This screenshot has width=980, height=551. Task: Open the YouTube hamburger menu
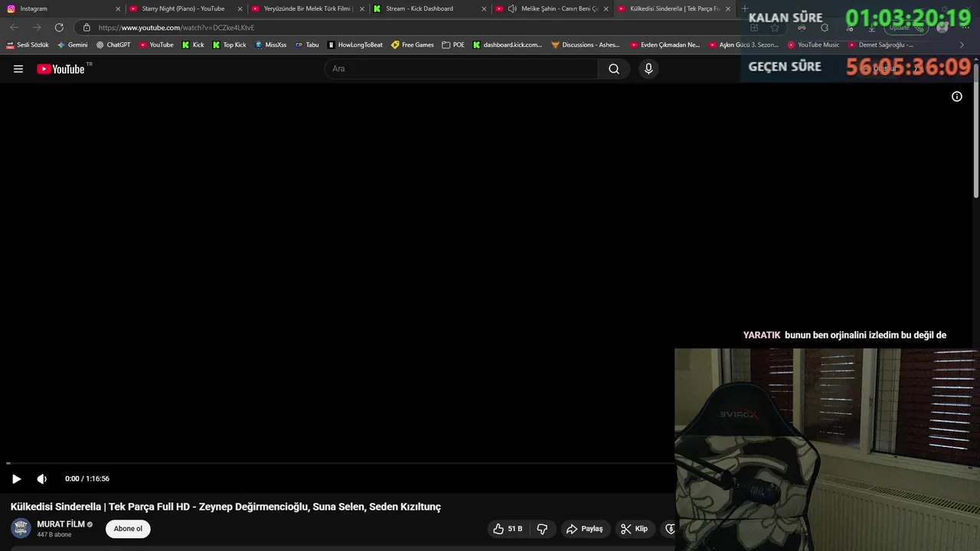pos(18,69)
